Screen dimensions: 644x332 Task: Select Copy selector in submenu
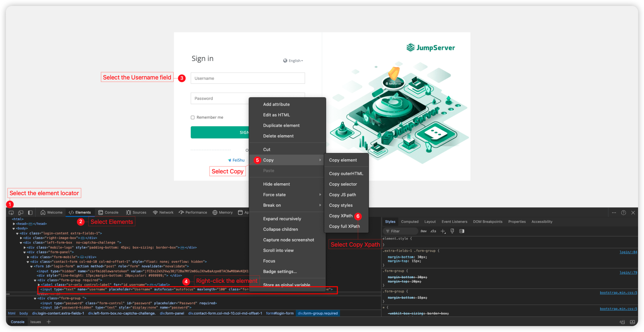pyautogui.click(x=346, y=184)
